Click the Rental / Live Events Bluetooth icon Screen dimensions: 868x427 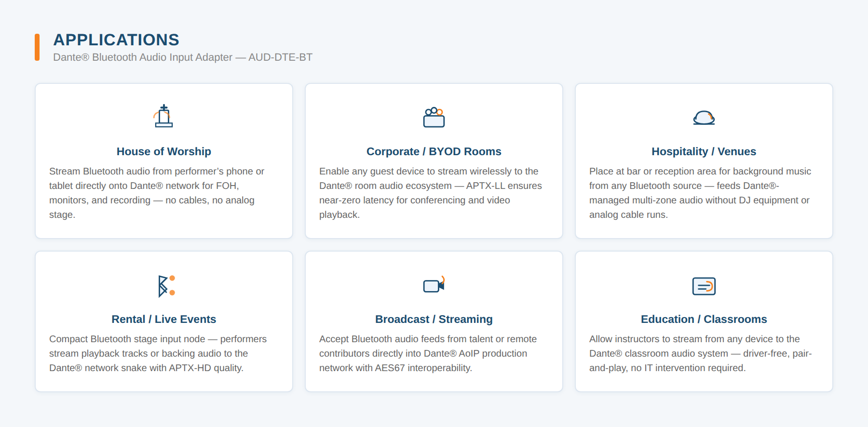click(x=166, y=286)
